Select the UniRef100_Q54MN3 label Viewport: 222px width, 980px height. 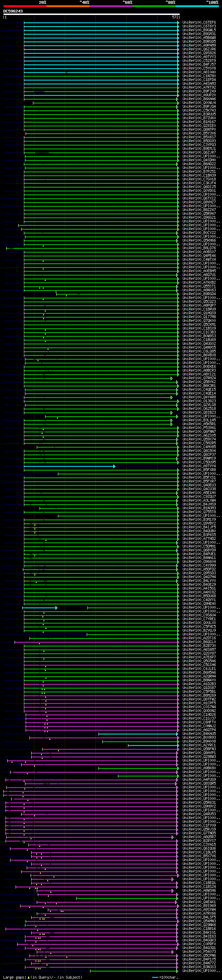pyautogui.click(x=199, y=921)
